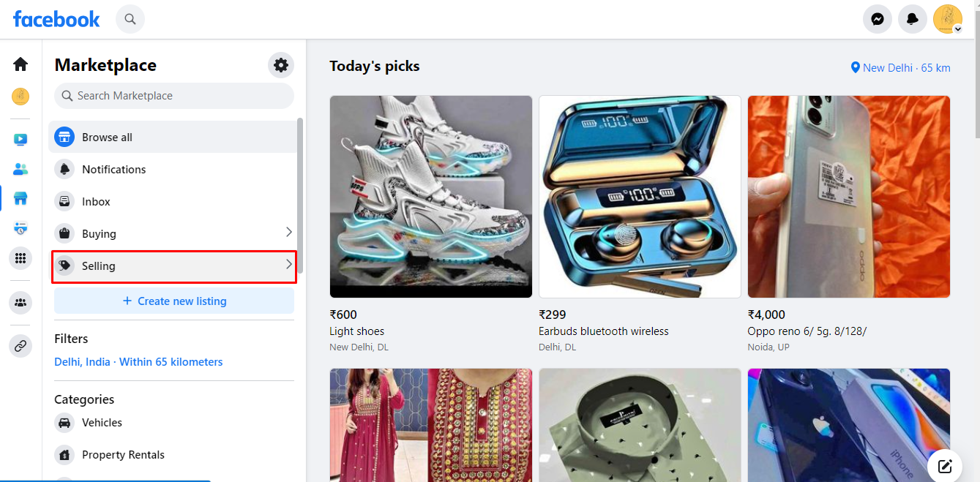This screenshot has width=980, height=482.
Task: Go to Home feed via house icon
Action: tap(20, 64)
